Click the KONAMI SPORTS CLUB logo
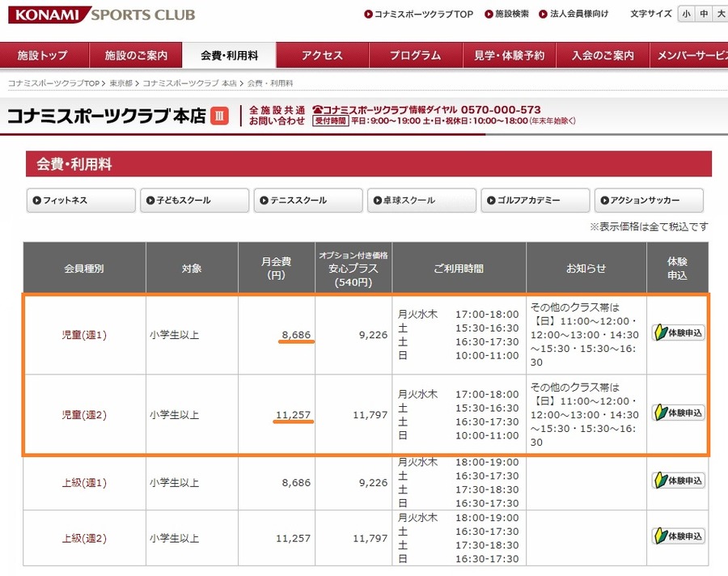Viewport: 728px width, 576px height. 101,15
